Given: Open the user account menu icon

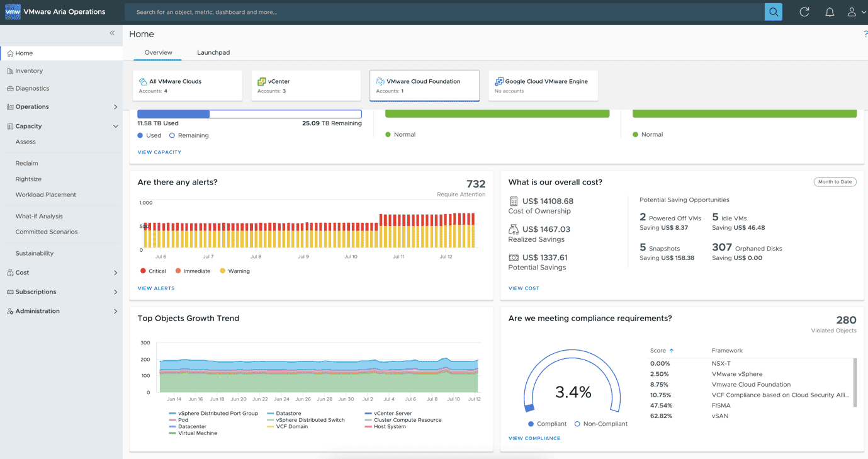Looking at the screenshot, I should tap(852, 12).
